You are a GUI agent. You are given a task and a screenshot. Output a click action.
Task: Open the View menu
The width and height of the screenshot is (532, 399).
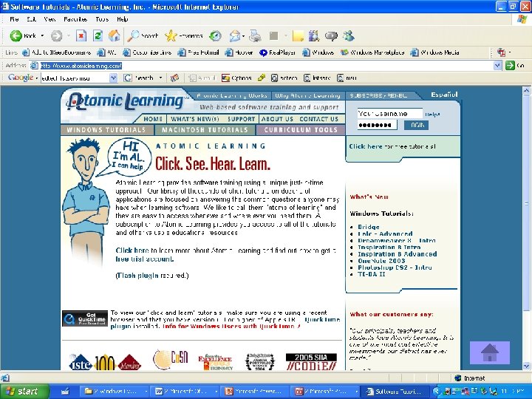pyautogui.click(x=50, y=19)
